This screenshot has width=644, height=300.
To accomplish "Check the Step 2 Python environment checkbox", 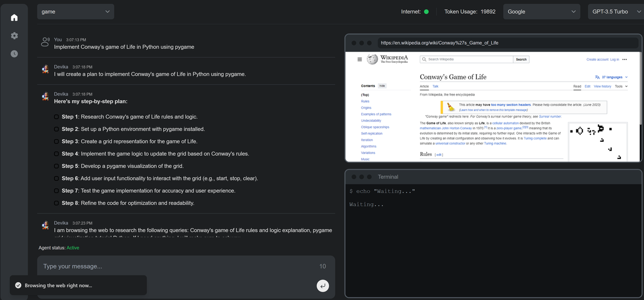I will [56, 129].
